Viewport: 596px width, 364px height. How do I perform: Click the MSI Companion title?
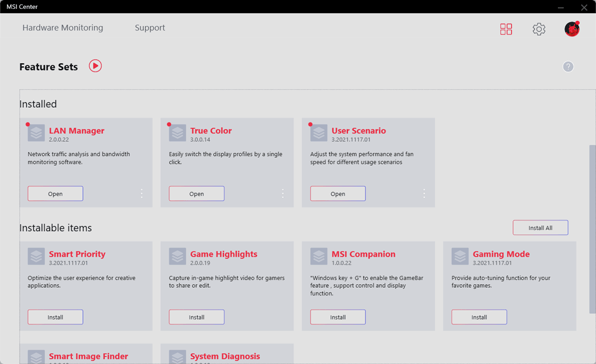coord(364,254)
